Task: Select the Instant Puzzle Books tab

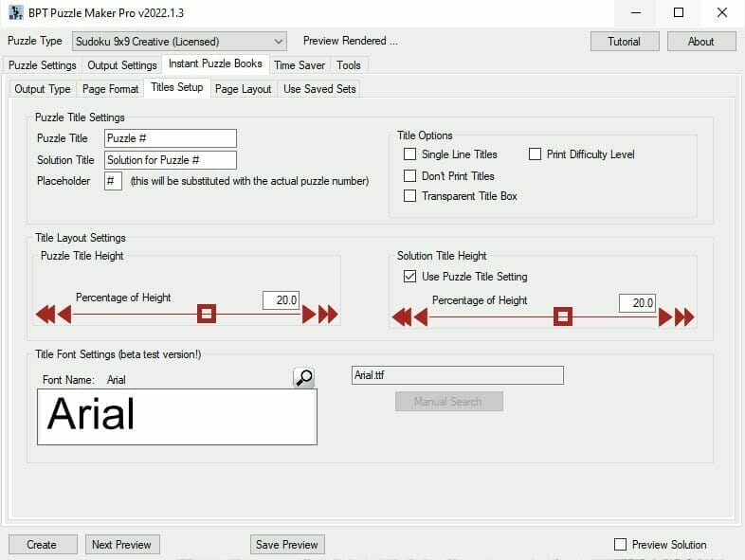Action: pyautogui.click(x=215, y=63)
